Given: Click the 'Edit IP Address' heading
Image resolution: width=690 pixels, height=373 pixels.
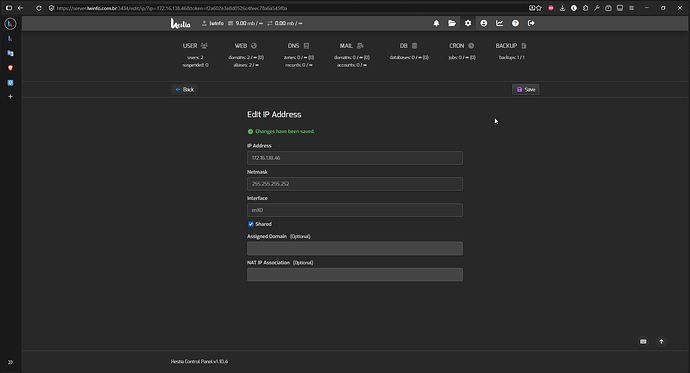Looking at the screenshot, I should [274, 114].
